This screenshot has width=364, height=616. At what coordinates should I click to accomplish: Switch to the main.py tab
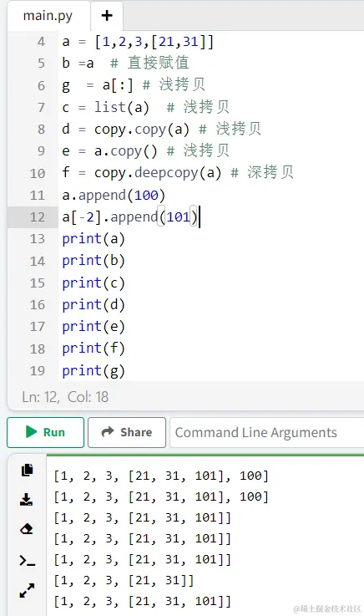[x=48, y=16]
